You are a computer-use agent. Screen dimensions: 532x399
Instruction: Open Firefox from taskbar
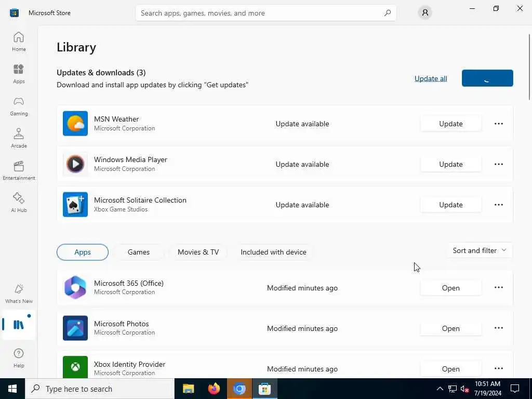click(214, 389)
